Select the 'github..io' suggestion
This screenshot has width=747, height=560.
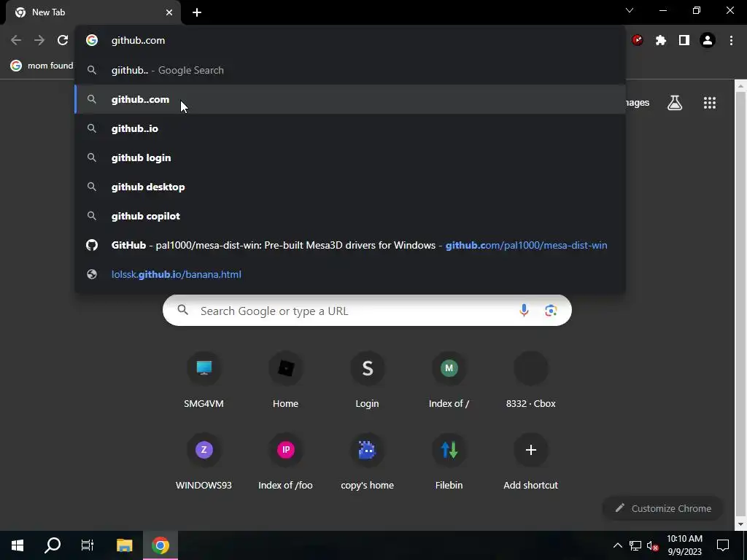coord(350,128)
